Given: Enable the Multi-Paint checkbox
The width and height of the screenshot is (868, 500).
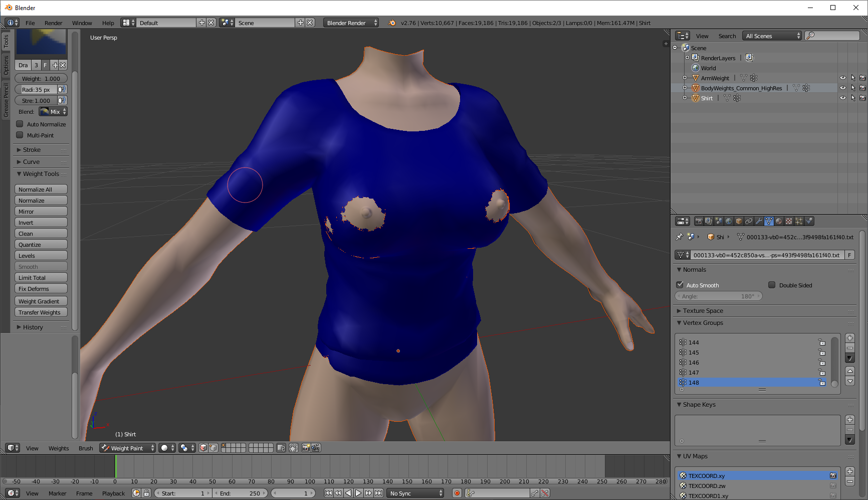Looking at the screenshot, I should click(20, 135).
